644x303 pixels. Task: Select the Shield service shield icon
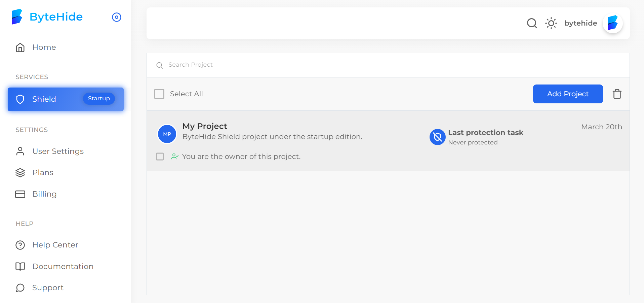coord(21,99)
